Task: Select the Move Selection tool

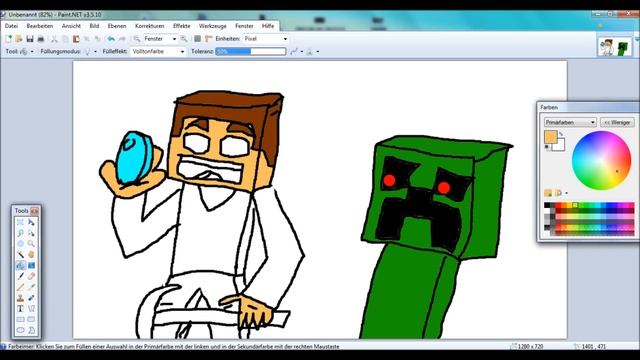Action: coord(31,233)
